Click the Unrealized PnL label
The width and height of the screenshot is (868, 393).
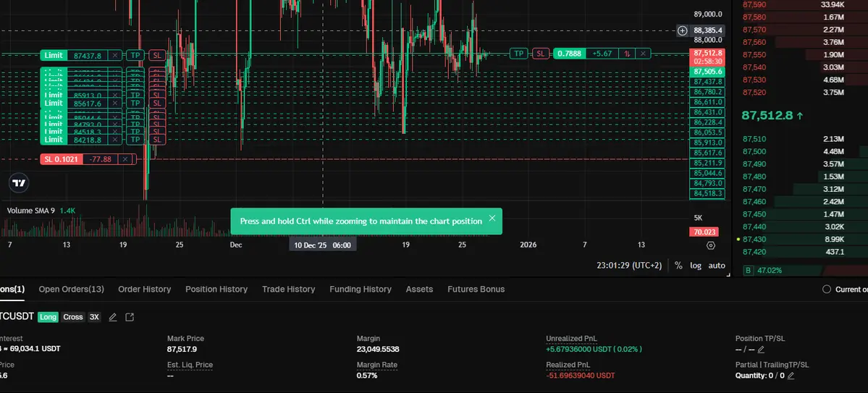(x=571, y=338)
